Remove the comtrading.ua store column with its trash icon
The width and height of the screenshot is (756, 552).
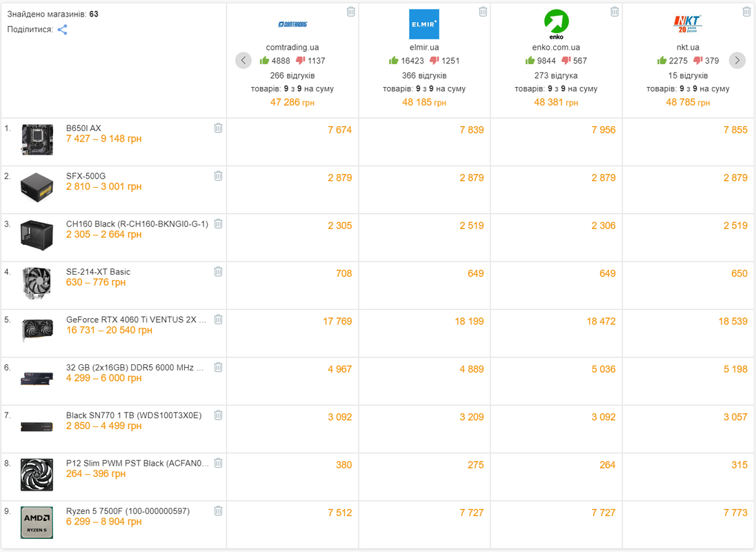tap(351, 12)
